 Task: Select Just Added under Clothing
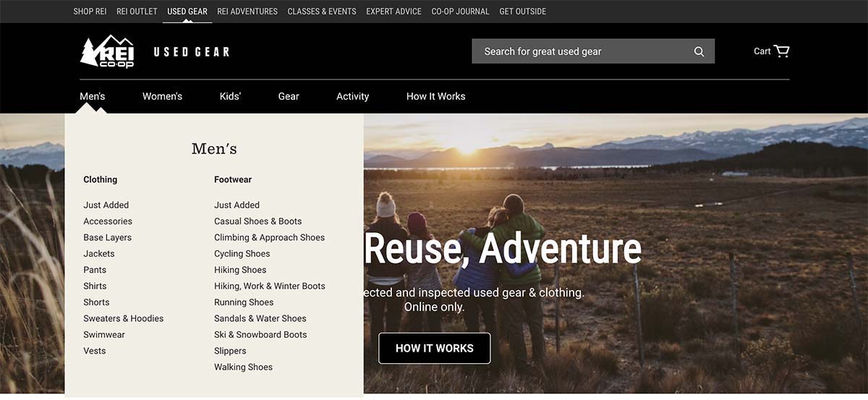click(x=106, y=205)
